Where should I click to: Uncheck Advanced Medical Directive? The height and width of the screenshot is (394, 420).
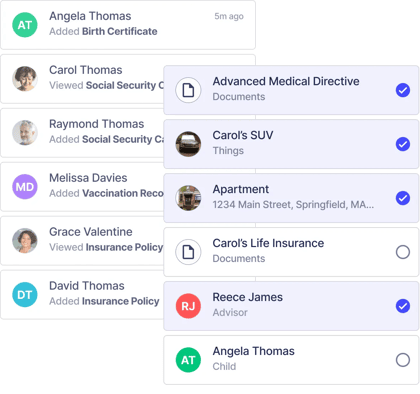(403, 90)
